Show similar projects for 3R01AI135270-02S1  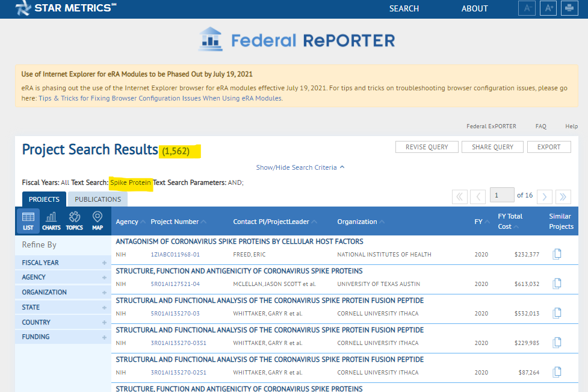557,372
